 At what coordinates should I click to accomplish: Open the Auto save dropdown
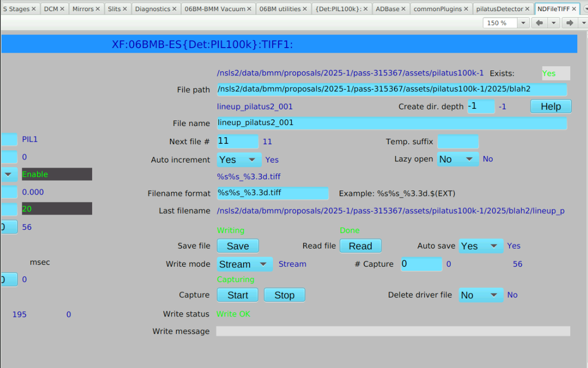(x=481, y=246)
